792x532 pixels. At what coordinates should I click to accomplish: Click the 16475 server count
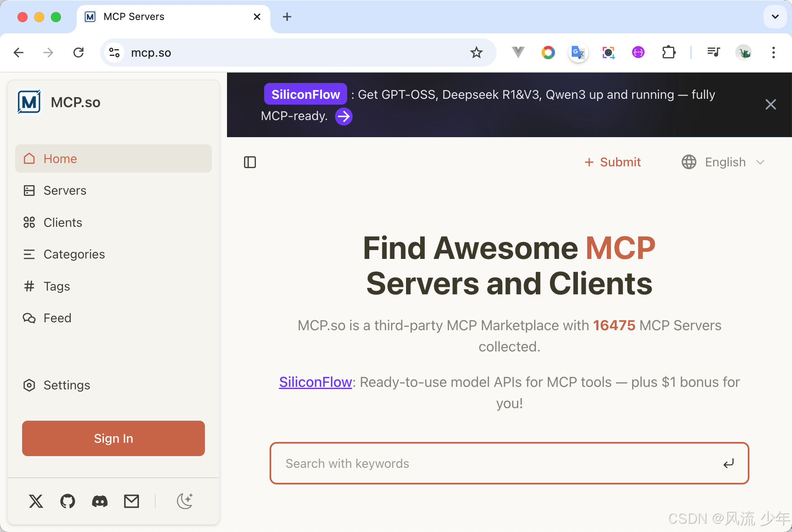pyautogui.click(x=614, y=325)
